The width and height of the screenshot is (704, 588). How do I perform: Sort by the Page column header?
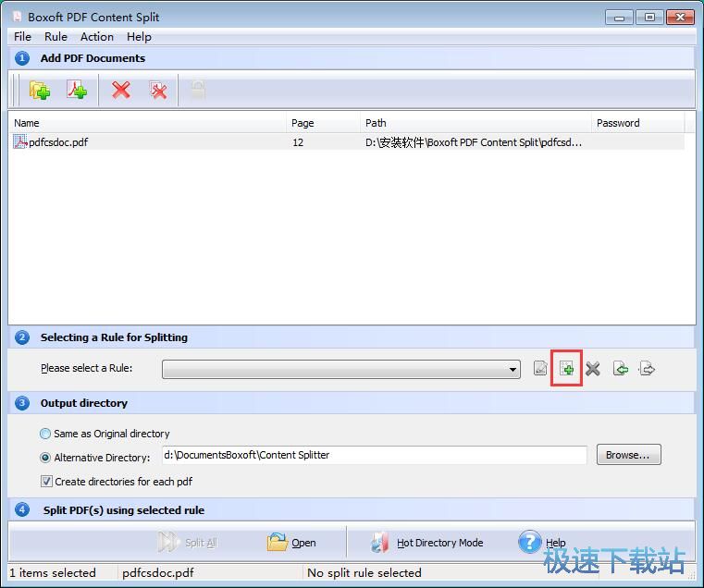[323, 123]
